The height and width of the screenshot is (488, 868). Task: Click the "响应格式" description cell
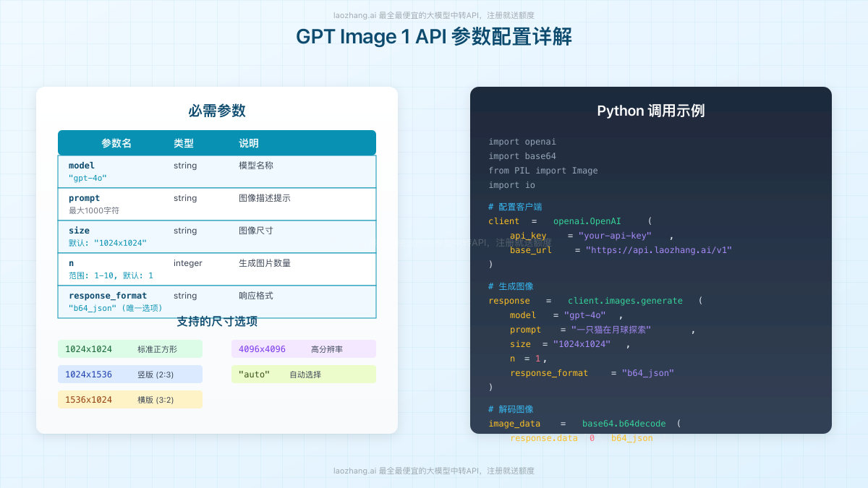click(x=256, y=296)
